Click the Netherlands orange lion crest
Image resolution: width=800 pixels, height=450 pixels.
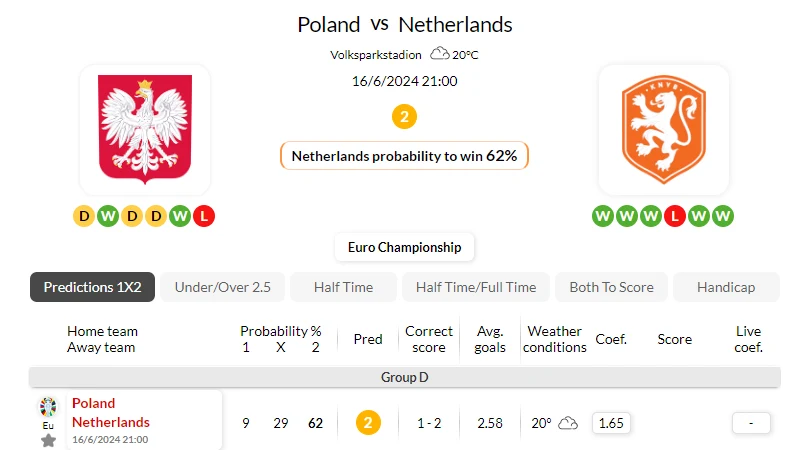coord(663,130)
